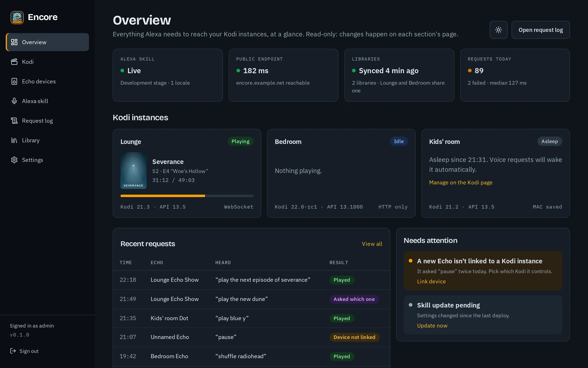
Task: Click the Settings gear icon
Action: point(14,160)
